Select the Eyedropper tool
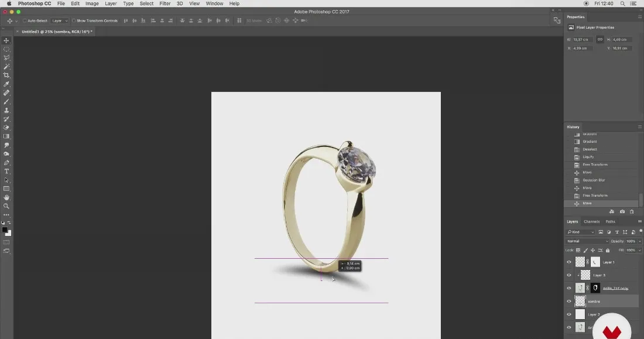The height and width of the screenshot is (339, 644). (x=6, y=84)
